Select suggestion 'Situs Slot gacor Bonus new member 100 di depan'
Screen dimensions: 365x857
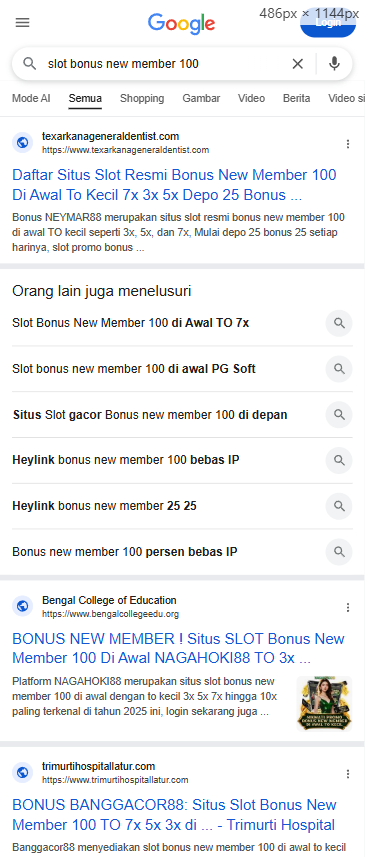150,415
